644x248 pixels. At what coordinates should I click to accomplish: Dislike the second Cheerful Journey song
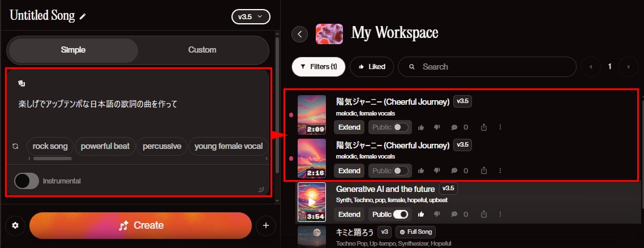[x=437, y=170]
